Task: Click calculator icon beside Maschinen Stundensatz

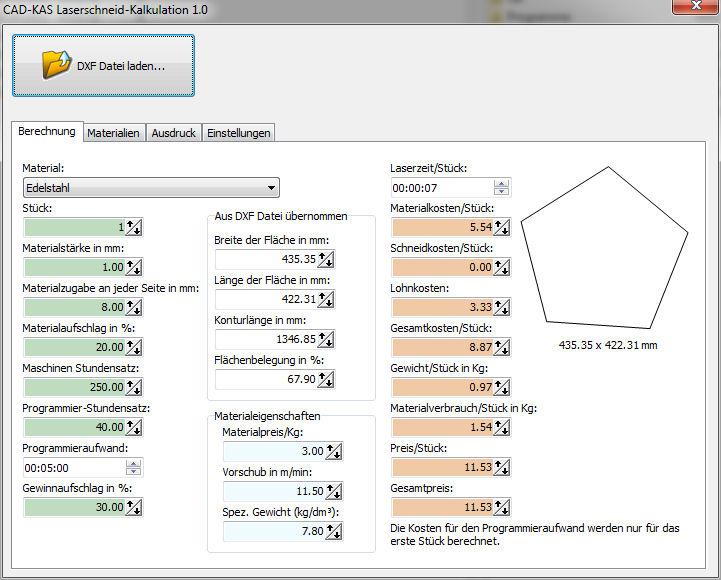Action: 134,387
